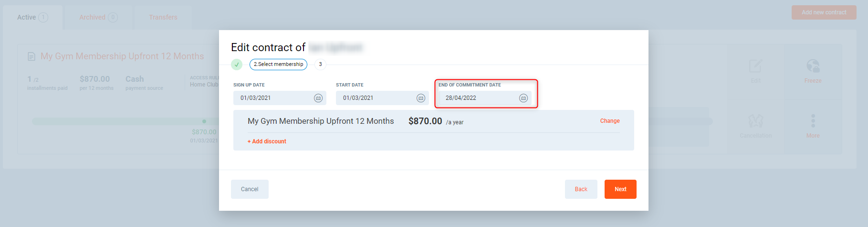The width and height of the screenshot is (868, 227).
Task: Open End of Commitment Date calendar picker
Action: (x=523, y=98)
